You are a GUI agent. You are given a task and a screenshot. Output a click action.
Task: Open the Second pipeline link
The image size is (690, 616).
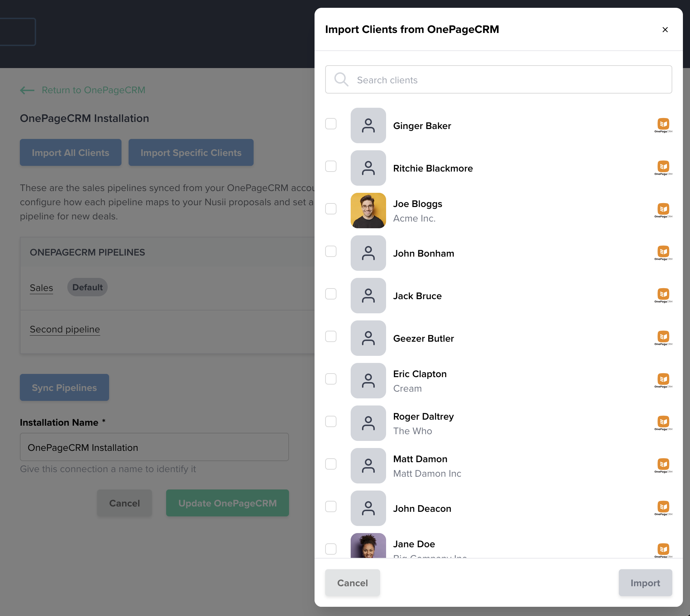click(x=64, y=329)
